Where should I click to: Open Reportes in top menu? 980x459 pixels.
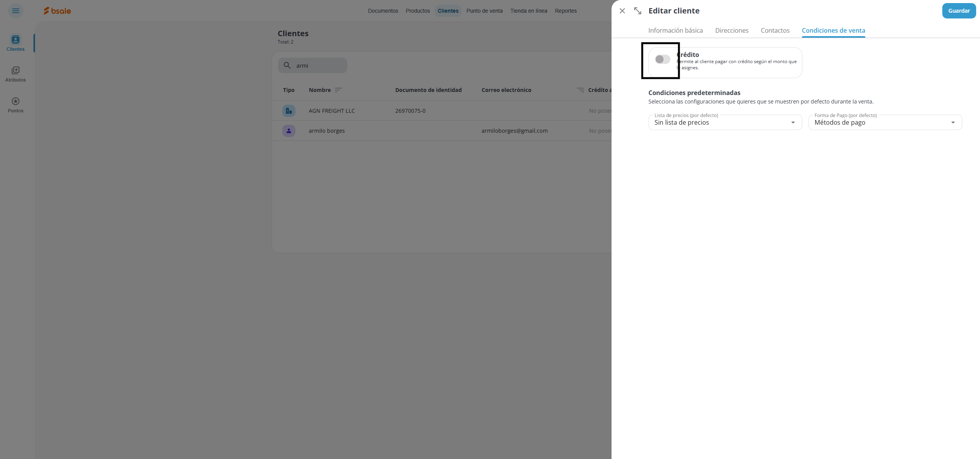coord(565,11)
